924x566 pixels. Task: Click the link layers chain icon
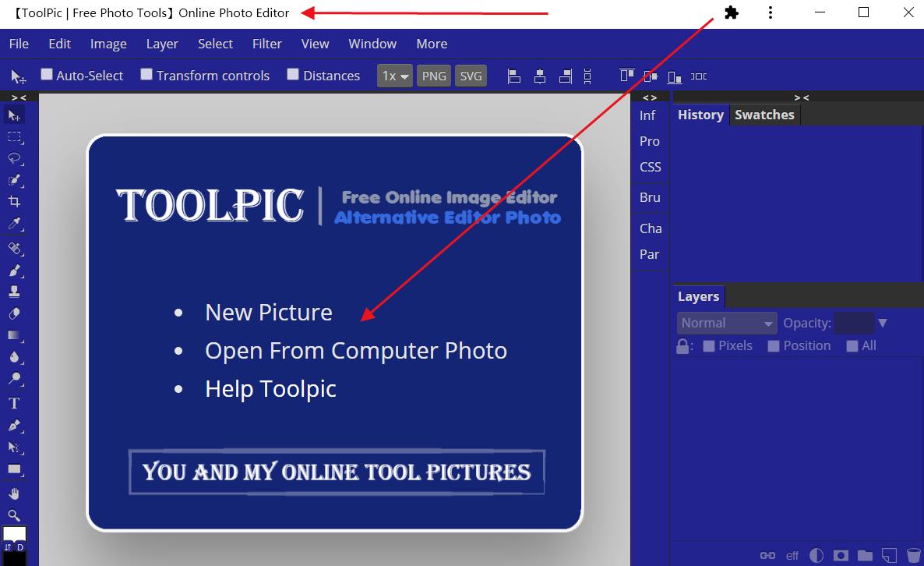[x=767, y=555]
